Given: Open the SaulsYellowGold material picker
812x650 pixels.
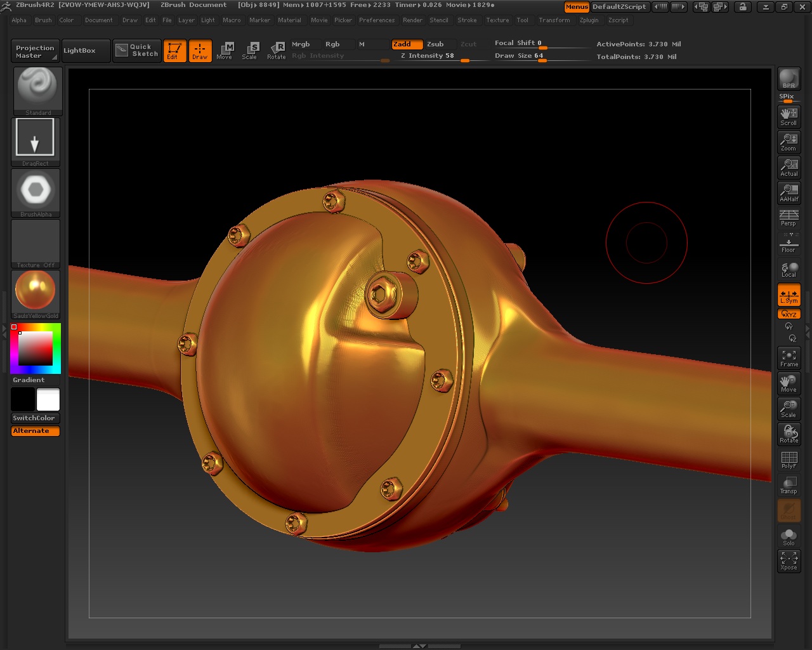Looking at the screenshot, I should 35,291.
